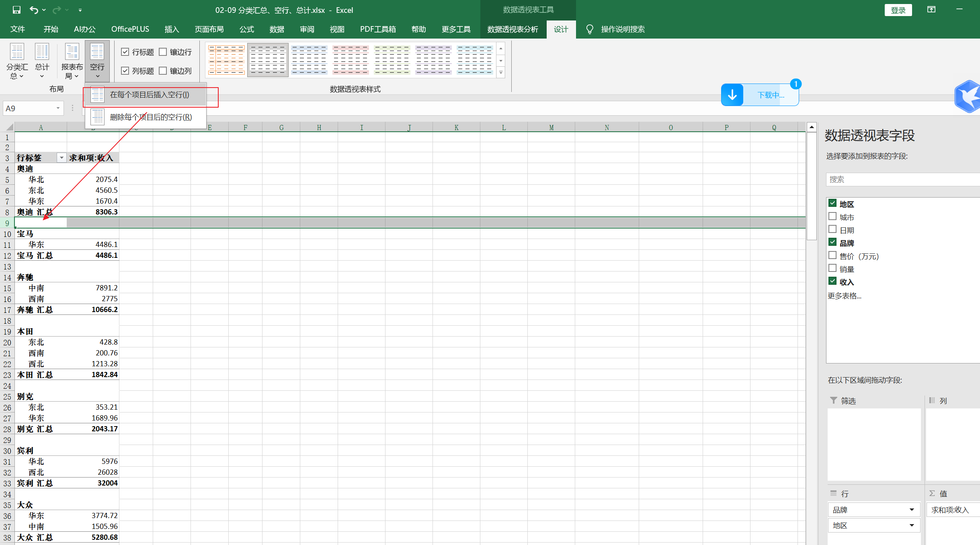Viewport: 980px width, 545px height.
Task: Select 删除每个项目后的空行 menu option
Action: coord(151,117)
